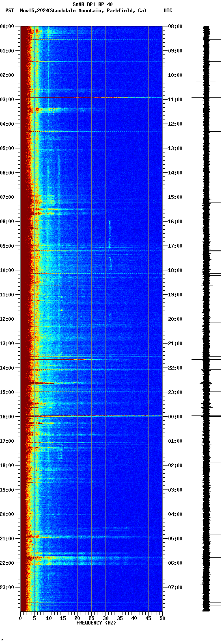The image size is (224, 644).
Task: Select 12:00 on the UTC time axis
Action: (175, 124)
